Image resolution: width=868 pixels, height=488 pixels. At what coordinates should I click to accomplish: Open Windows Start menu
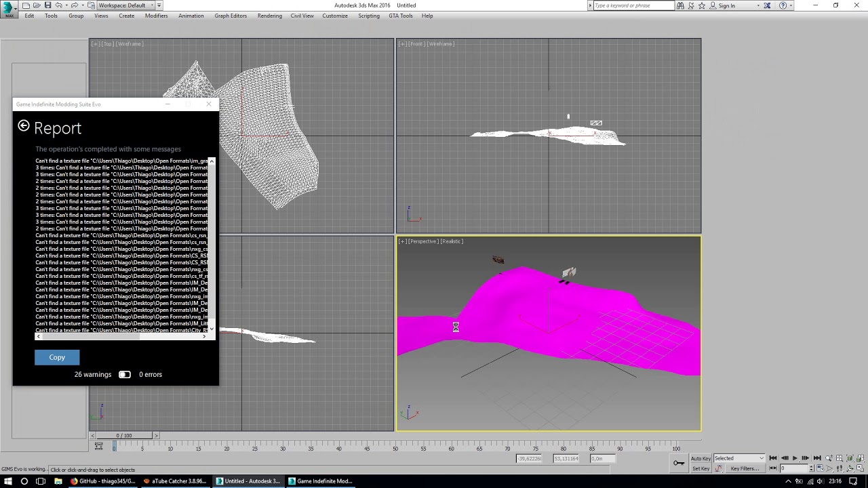[x=8, y=481]
